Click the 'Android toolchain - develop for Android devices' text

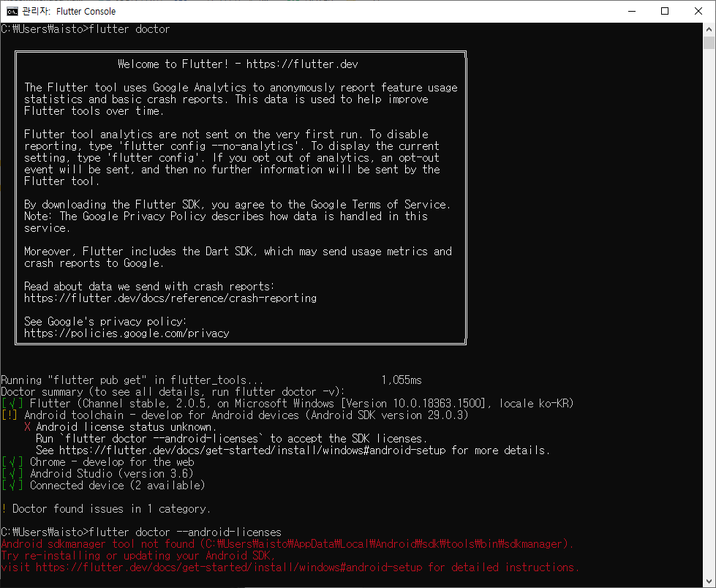tap(162, 415)
